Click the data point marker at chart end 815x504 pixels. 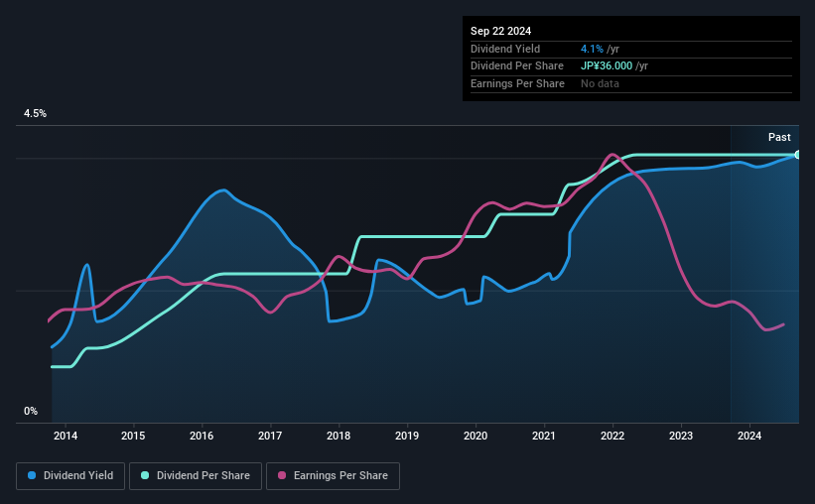point(798,155)
